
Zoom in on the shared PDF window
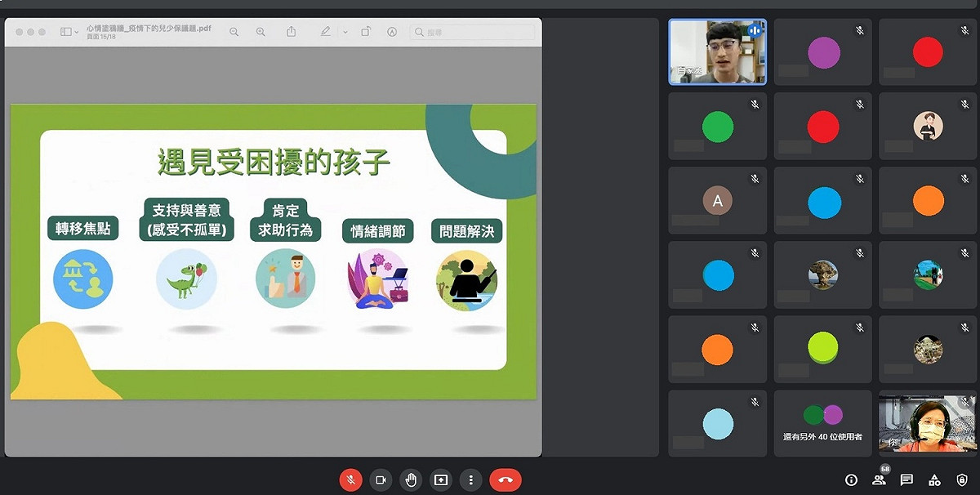(261, 32)
